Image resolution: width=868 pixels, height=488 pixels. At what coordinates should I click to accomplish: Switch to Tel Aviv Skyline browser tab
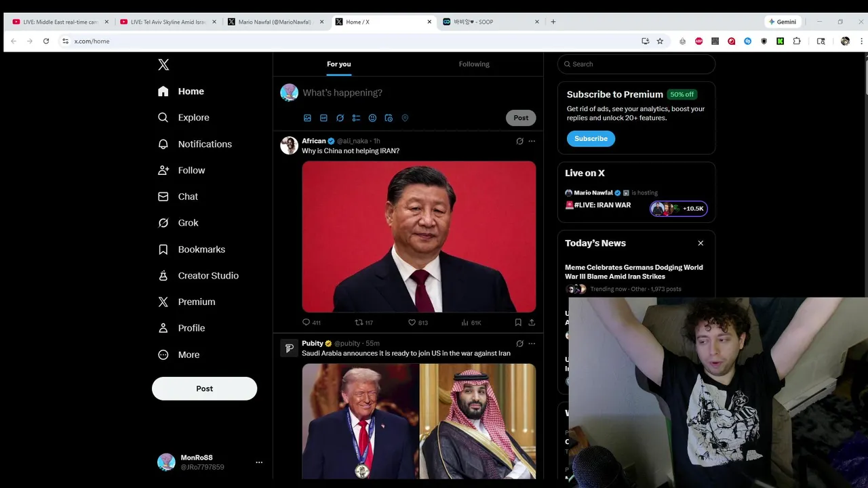coord(168,22)
